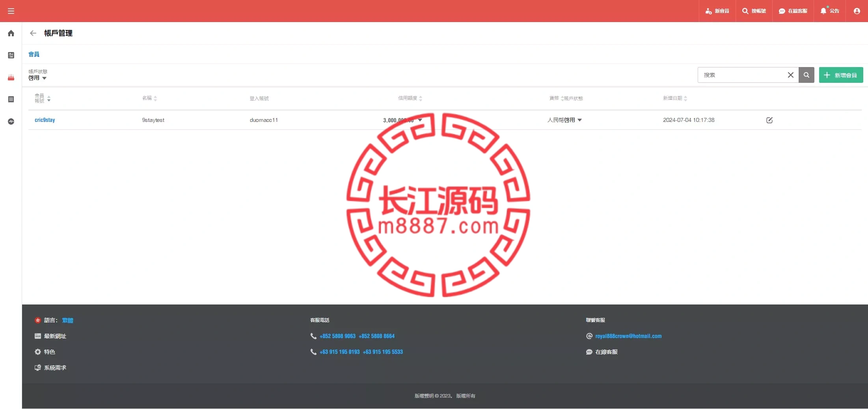Change language via 繁體 link
Viewport: 868px width, 409px height.
68,320
